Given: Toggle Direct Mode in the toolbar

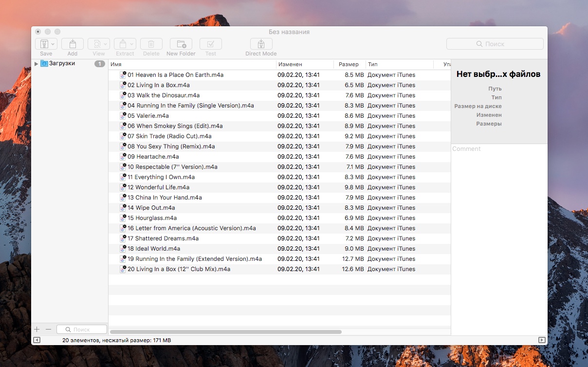Looking at the screenshot, I should coord(261,44).
